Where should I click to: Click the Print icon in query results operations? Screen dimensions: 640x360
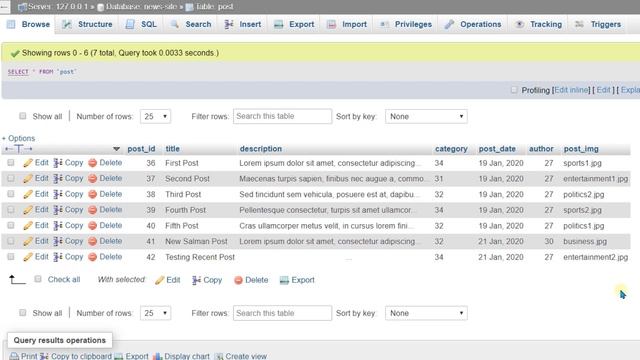tap(14, 356)
